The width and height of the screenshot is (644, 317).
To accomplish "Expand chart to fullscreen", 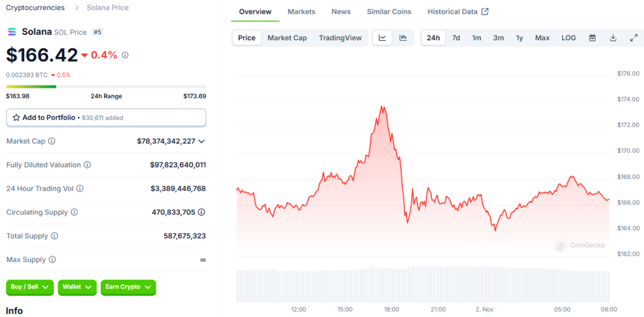I will point(633,38).
